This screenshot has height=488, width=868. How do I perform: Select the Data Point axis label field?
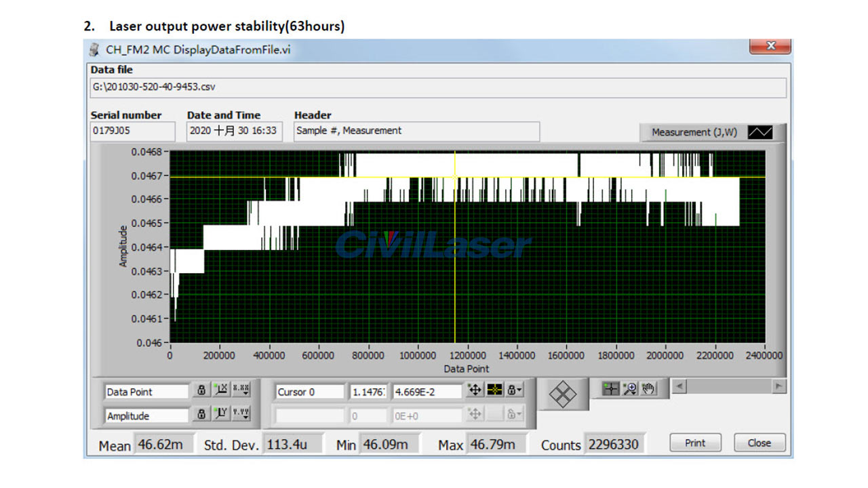(x=146, y=391)
